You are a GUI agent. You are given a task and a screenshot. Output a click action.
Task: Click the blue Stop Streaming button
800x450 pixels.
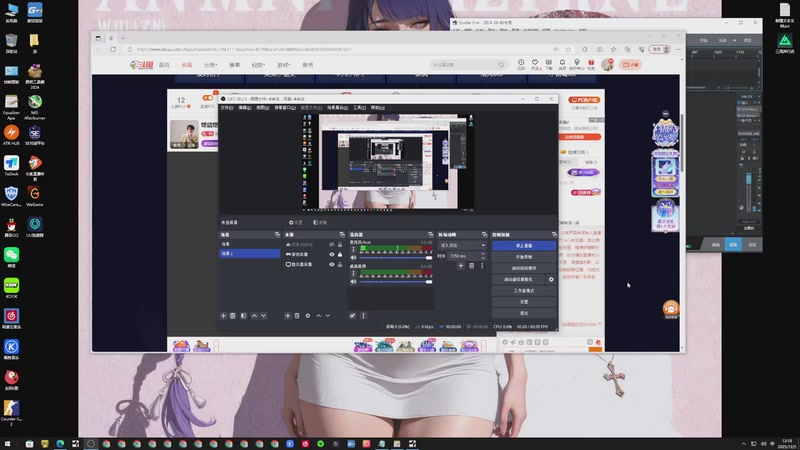click(524, 246)
